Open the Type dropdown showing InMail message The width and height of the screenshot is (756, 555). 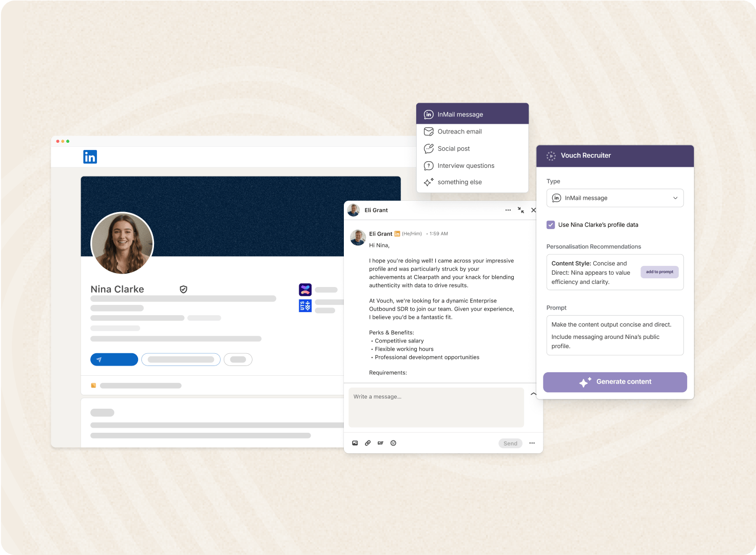click(x=615, y=198)
